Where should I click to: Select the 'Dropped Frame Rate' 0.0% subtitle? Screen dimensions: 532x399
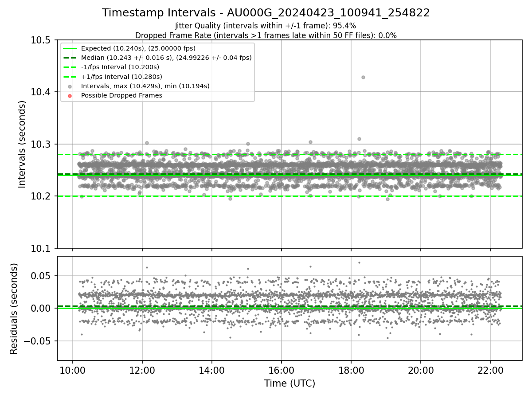[266, 35]
